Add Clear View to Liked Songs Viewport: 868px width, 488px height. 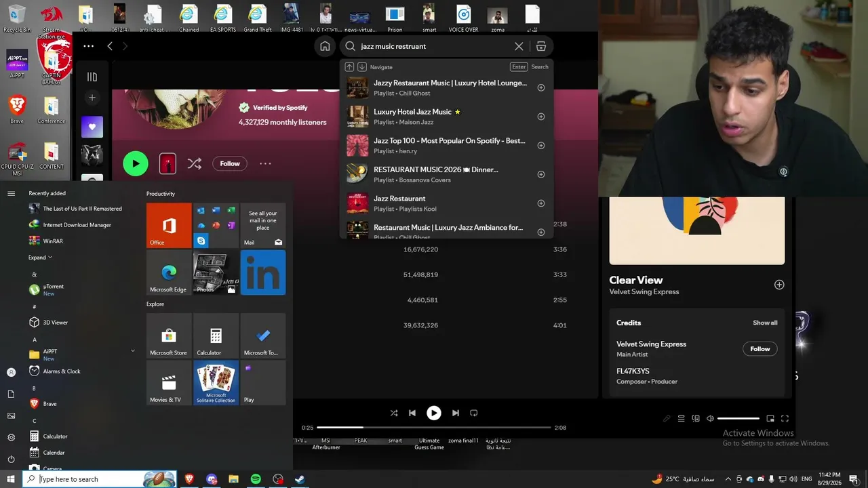click(779, 285)
